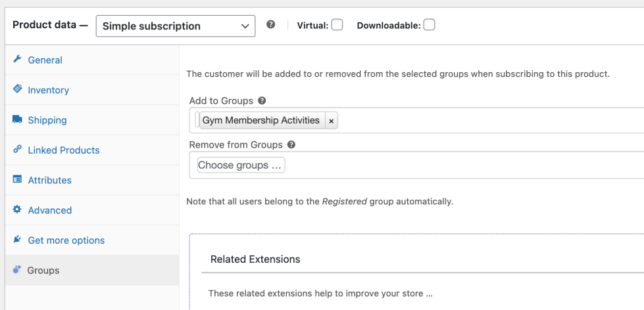Viewport: 644px width, 310px height.
Task: Click the Inventory tag icon
Action: click(x=17, y=89)
